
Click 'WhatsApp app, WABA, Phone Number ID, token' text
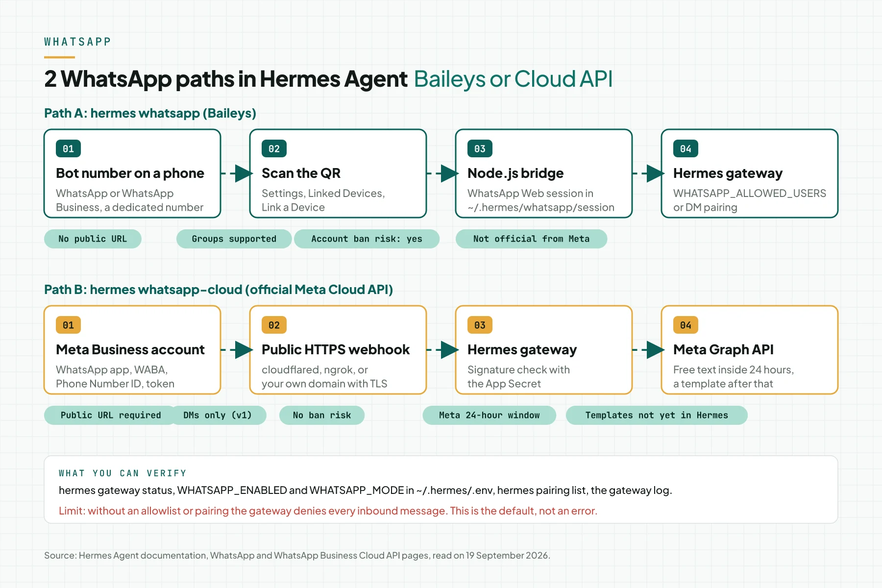click(x=115, y=377)
